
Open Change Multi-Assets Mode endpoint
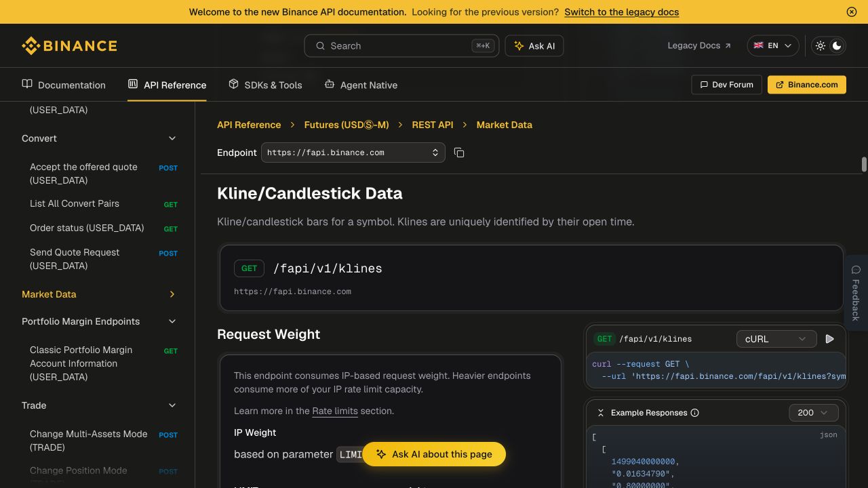(x=104, y=441)
